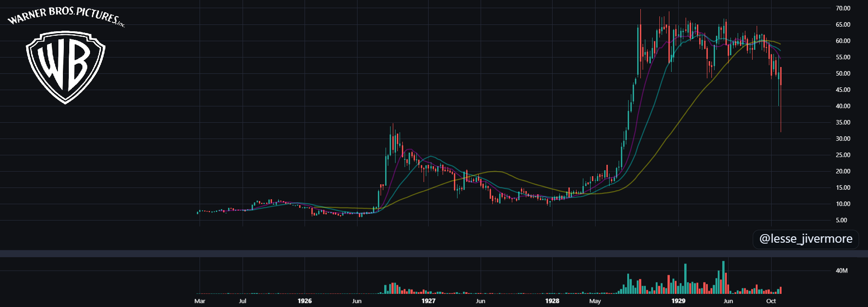Click the @lesse_jivermore handle label

(806, 239)
